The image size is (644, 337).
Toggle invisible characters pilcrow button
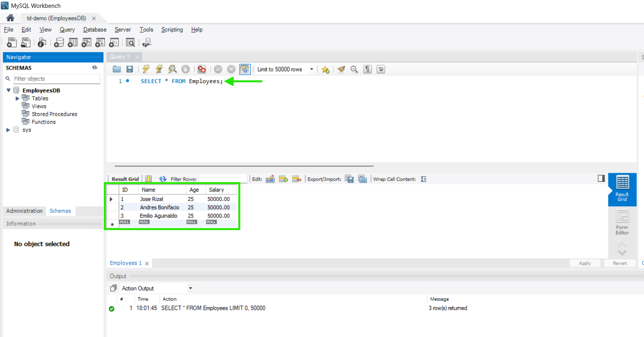[367, 69]
